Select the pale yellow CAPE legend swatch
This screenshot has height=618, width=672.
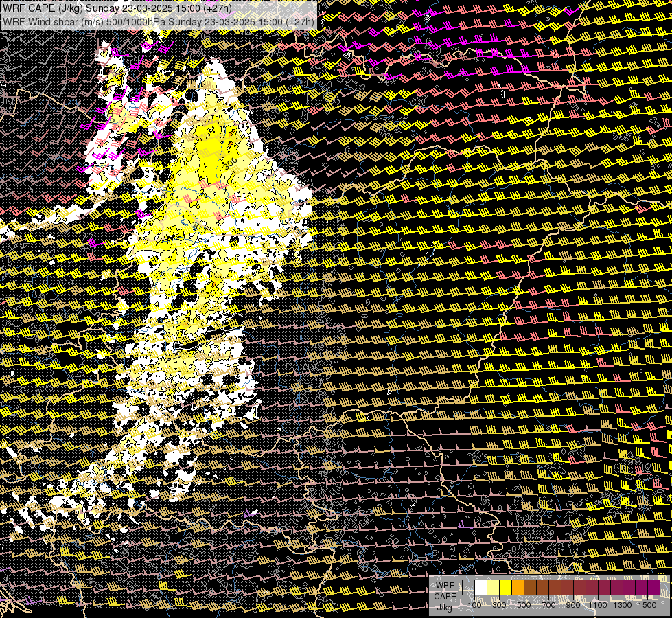pos(494,588)
